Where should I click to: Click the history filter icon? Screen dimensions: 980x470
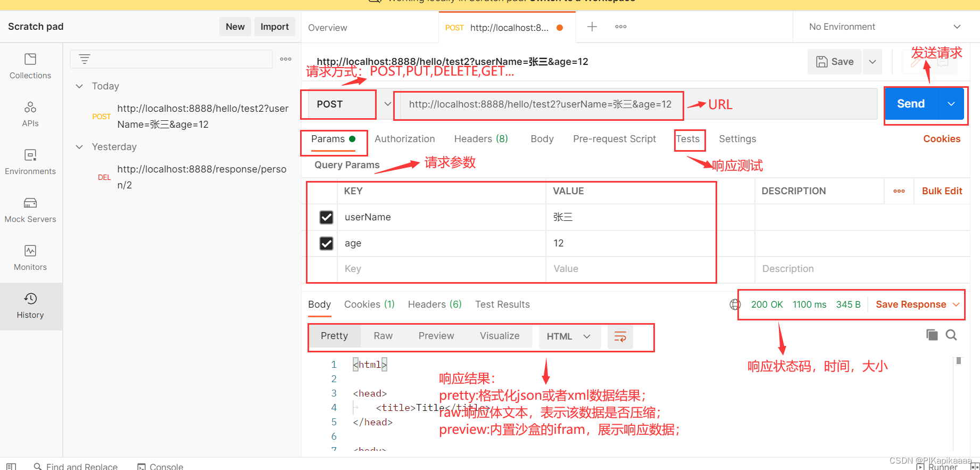[85, 59]
